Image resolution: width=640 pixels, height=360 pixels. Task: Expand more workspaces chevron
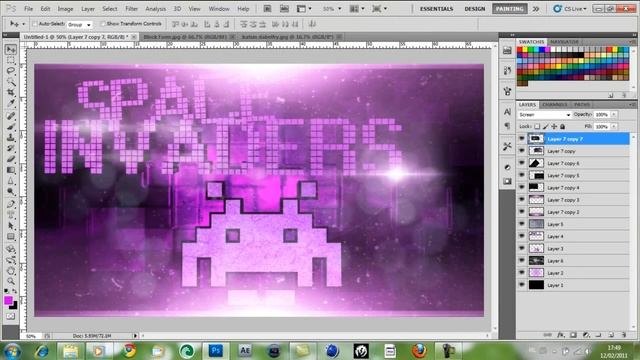tap(536, 9)
